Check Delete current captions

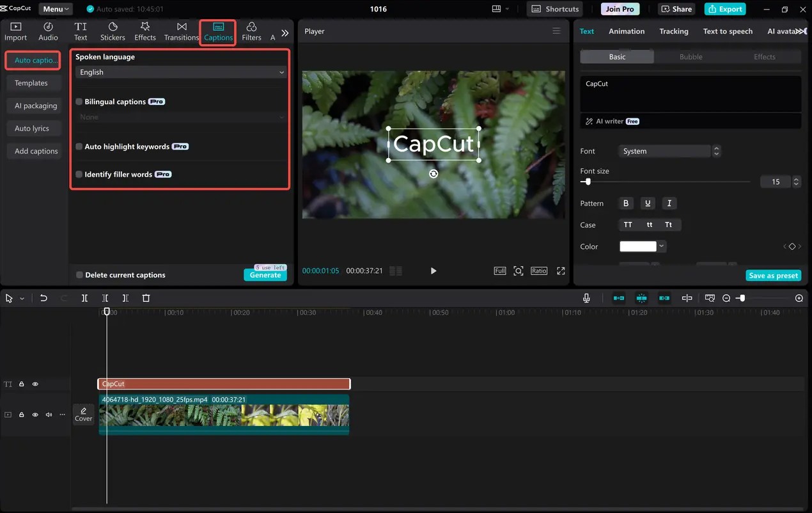click(79, 275)
